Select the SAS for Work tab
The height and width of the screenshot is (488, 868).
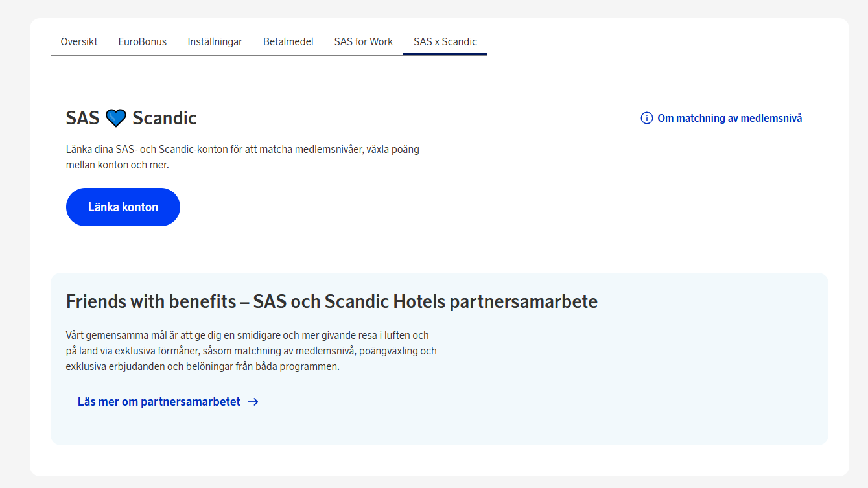click(x=363, y=41)
